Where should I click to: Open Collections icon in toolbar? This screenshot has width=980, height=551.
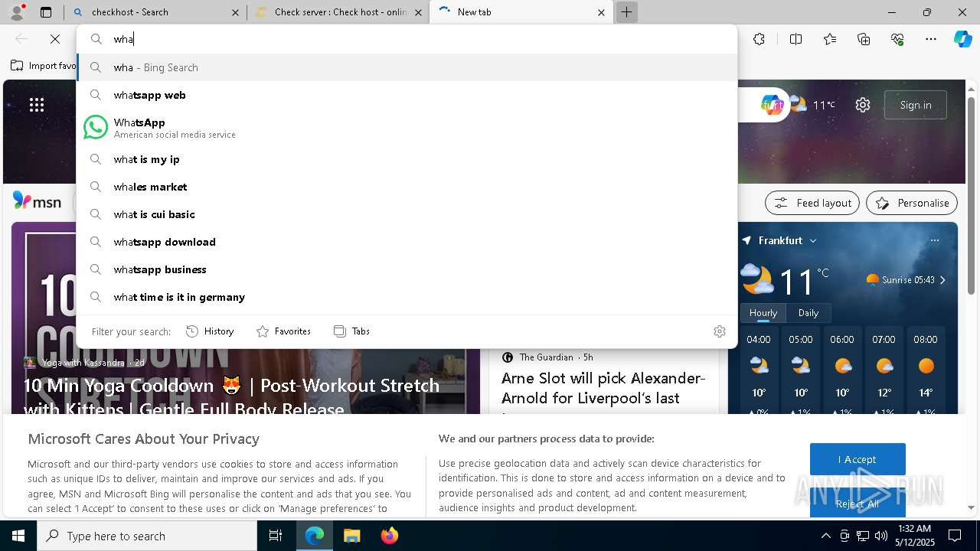[864, 39]
